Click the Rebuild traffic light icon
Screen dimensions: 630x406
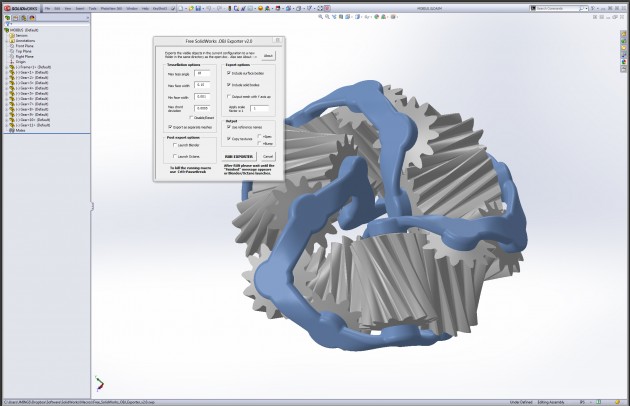pyautogui.click(x=229, y=8)
